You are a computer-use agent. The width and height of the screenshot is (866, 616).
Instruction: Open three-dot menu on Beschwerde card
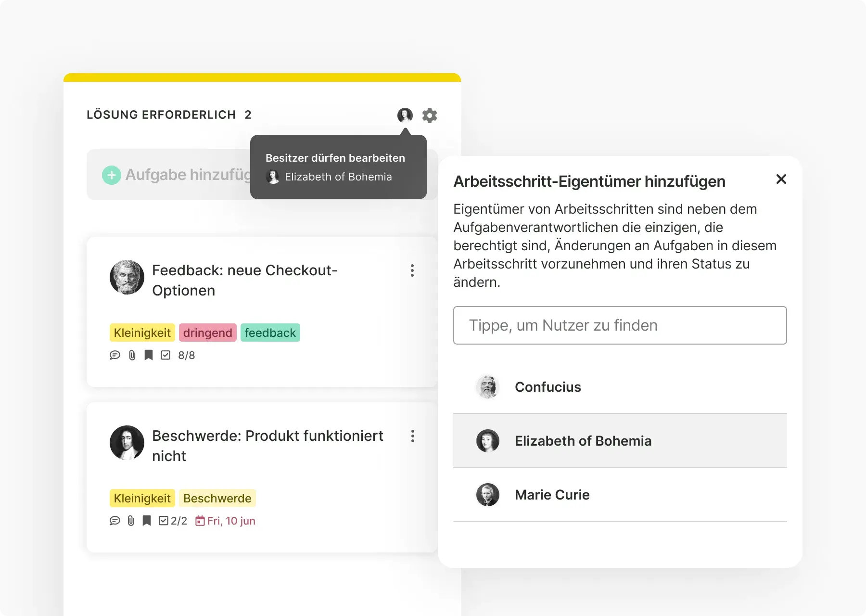coord(412,436)
